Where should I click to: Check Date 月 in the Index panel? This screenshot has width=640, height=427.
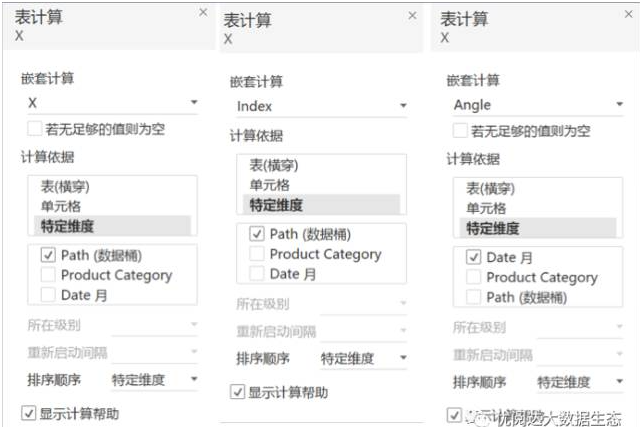pos(257,273)
